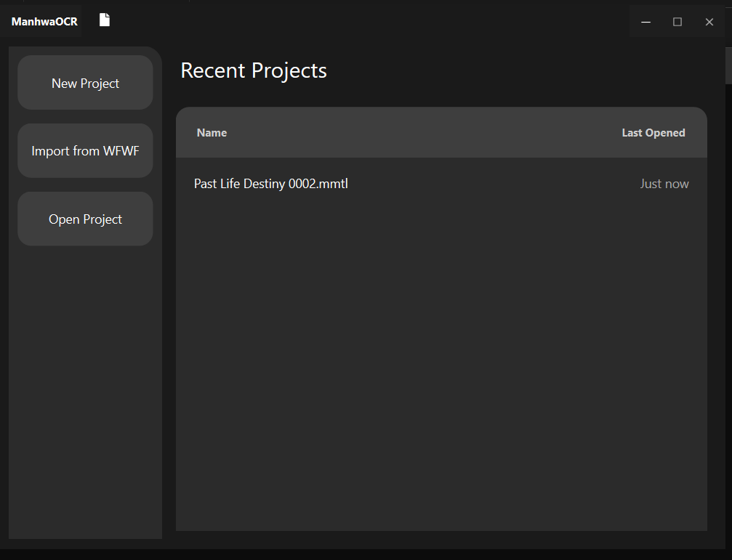732x560 pixels.
Task: Maximize the ManhwaOCR window
Action: click(x=677, y=22)
